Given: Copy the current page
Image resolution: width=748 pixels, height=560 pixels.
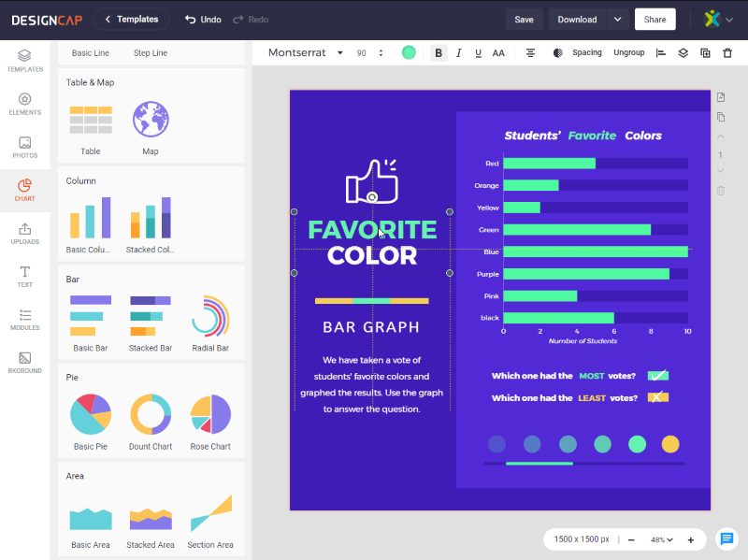Looking at the screenshot, I should tap(721, 117).
